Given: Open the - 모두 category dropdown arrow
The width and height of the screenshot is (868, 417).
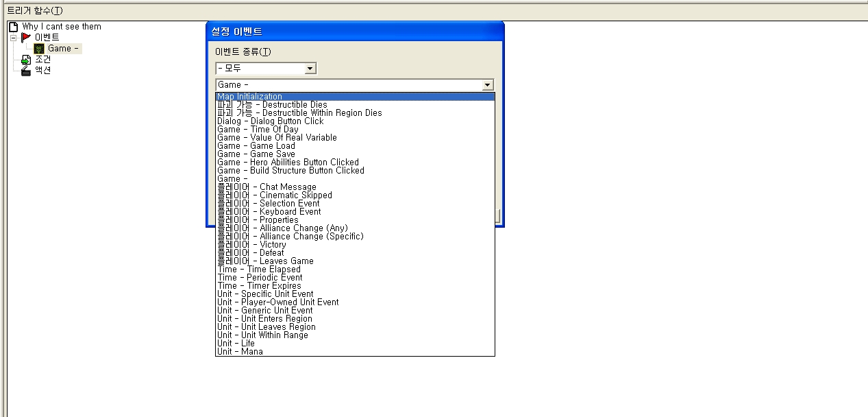Looking at the screenshot, I should coord(310,69).
